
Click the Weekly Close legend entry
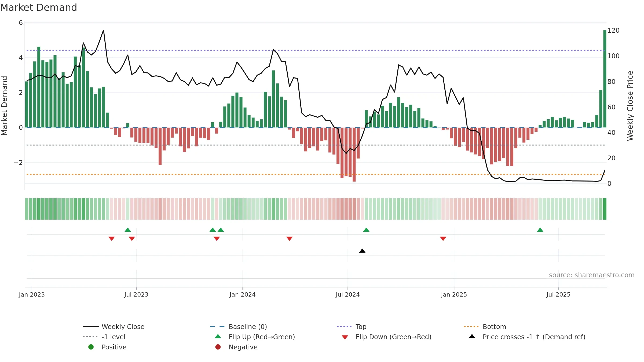114,327
